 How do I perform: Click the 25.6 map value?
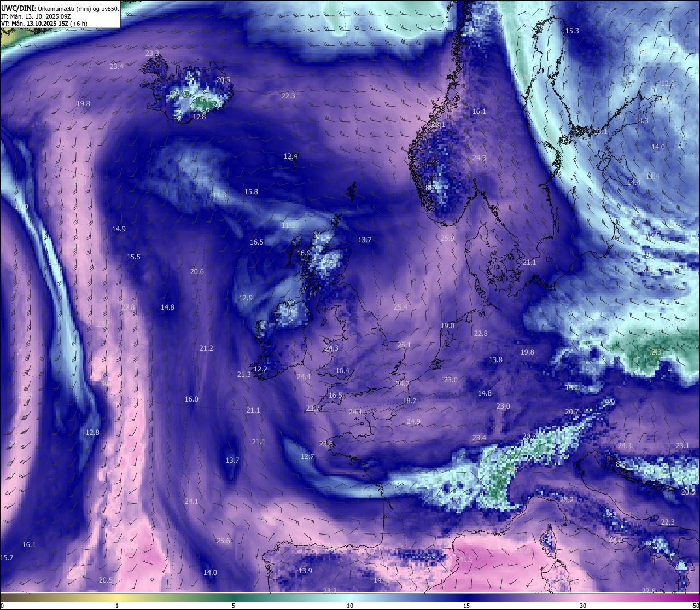point(223,541)
